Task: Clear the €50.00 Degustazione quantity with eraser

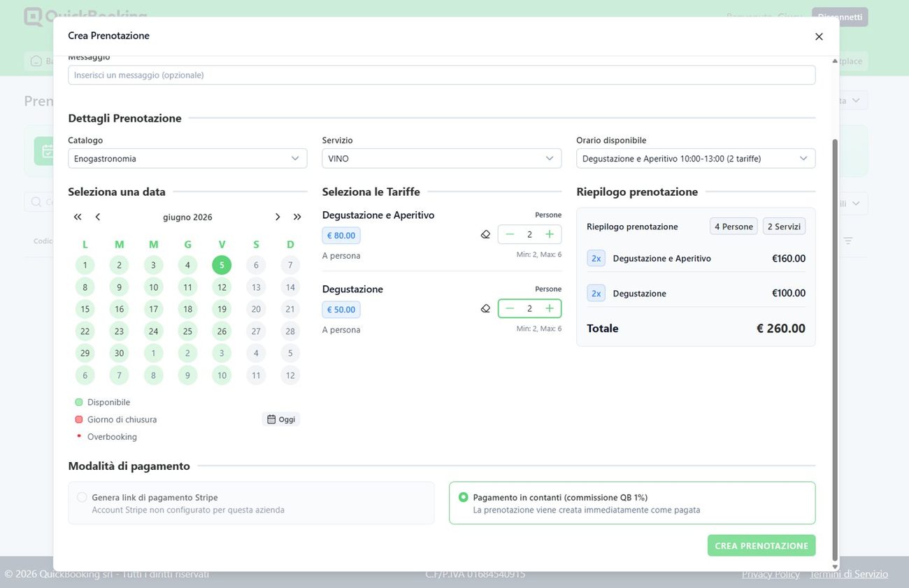Action: point(486,308)
